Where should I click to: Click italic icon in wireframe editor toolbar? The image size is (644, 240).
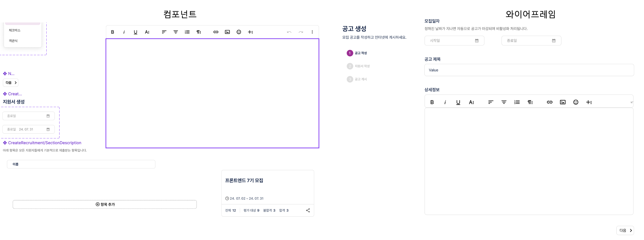click(x=445, y=102)
